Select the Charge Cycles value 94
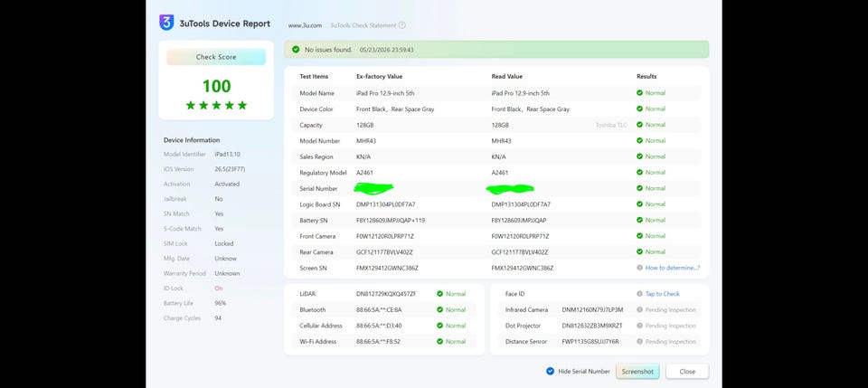 coord(218,318)
